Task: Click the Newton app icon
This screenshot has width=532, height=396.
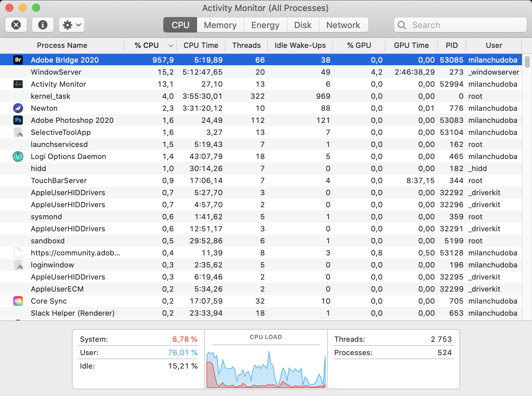Action: pos(18,108)
